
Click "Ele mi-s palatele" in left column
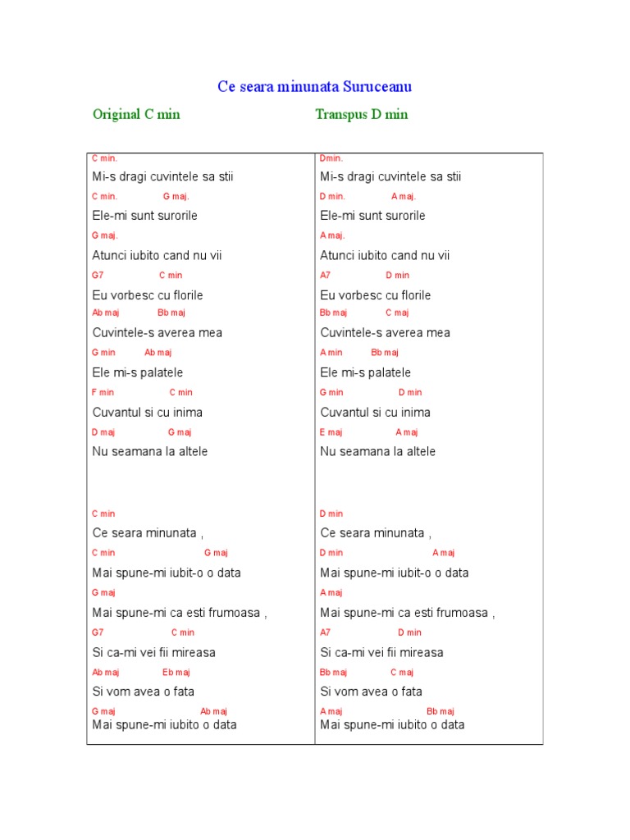click(x=138, y=372)
